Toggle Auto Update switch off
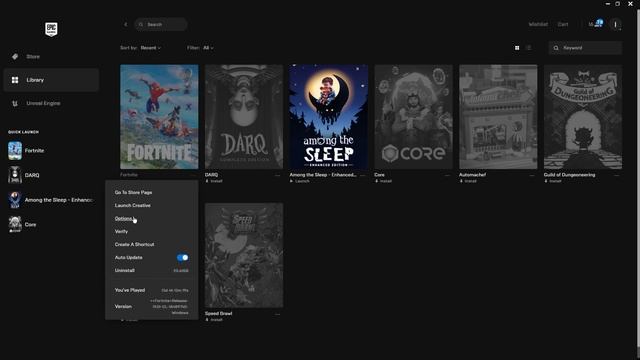Screen dimensions: 640x360 182,258
